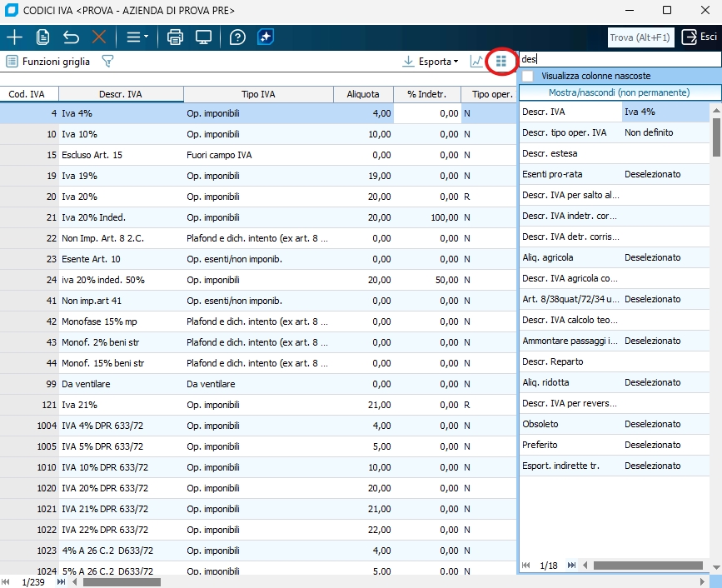Click the filter funnel icon
This screenshot has height=588, width=722.
pyautogui.click(x=107, y=62)
